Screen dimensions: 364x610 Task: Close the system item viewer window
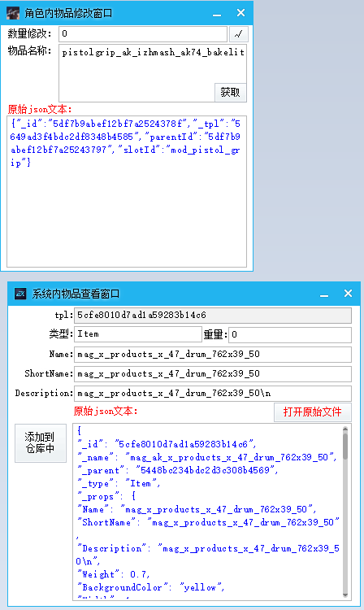tap(348, 294)
